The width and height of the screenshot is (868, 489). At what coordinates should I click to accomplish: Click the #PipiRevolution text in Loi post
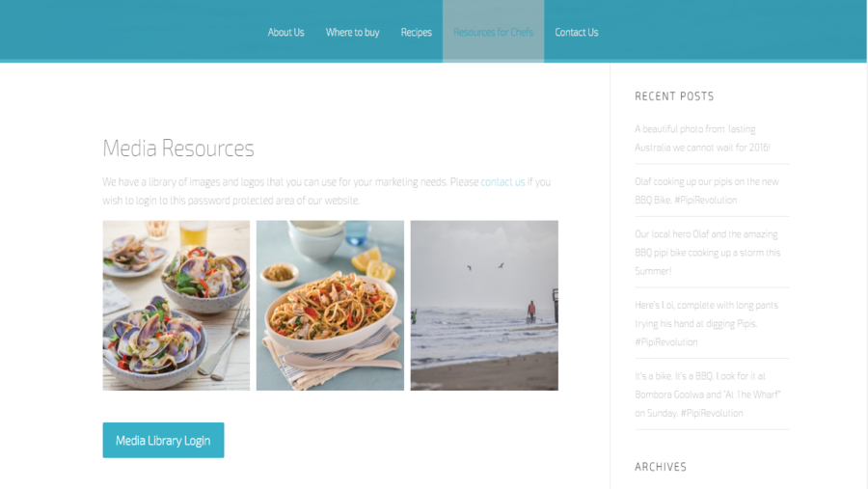(665, 341)
